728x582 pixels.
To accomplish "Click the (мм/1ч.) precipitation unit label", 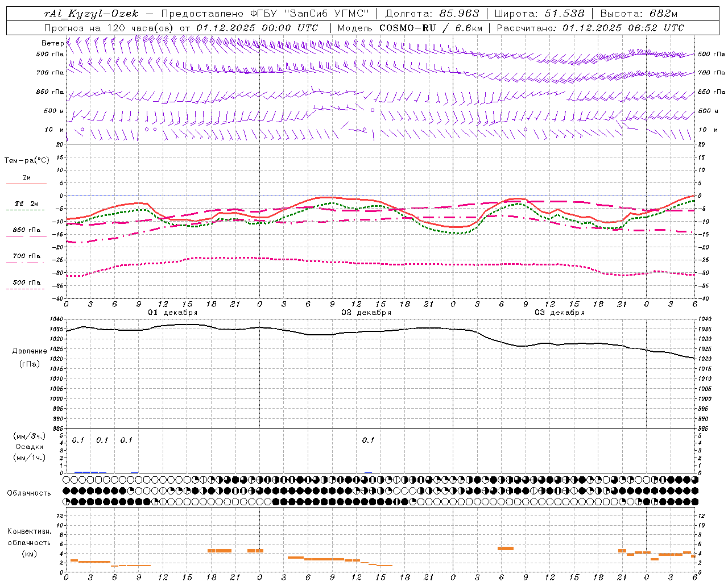I will pos(30,458).
